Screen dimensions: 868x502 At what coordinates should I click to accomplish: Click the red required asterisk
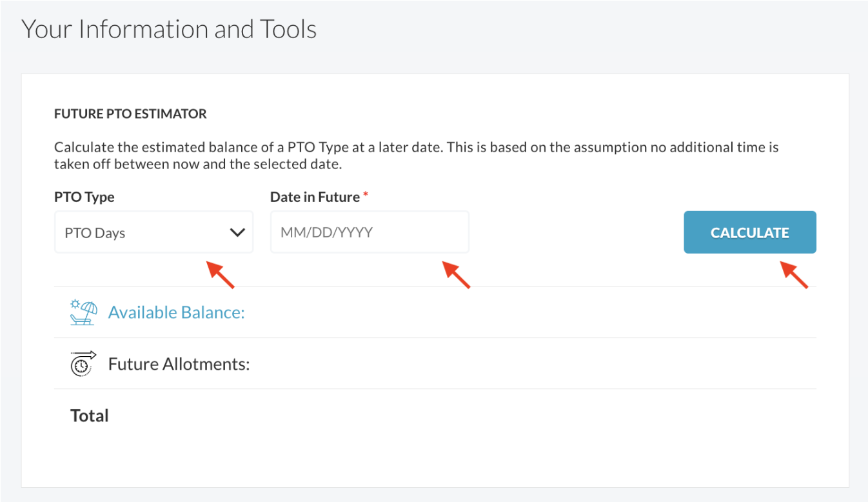366,196
